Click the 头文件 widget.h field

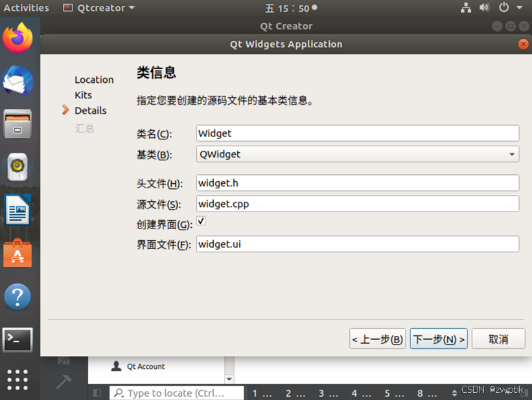coord(358,183)
